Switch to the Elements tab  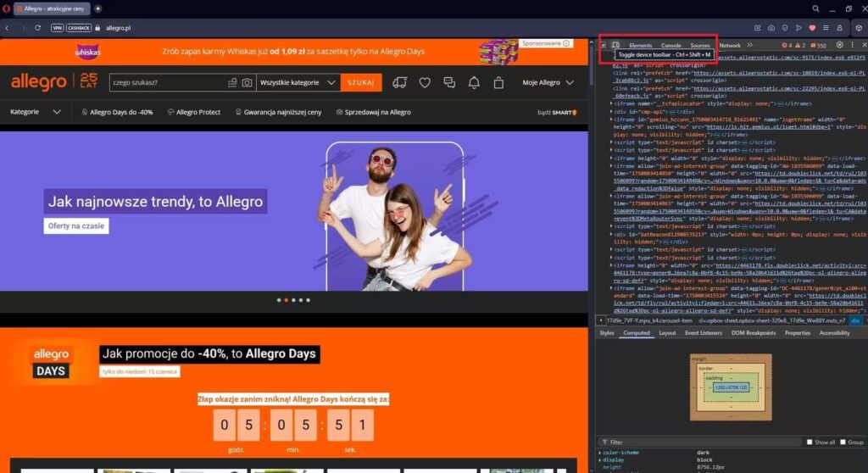pos(641,46)
